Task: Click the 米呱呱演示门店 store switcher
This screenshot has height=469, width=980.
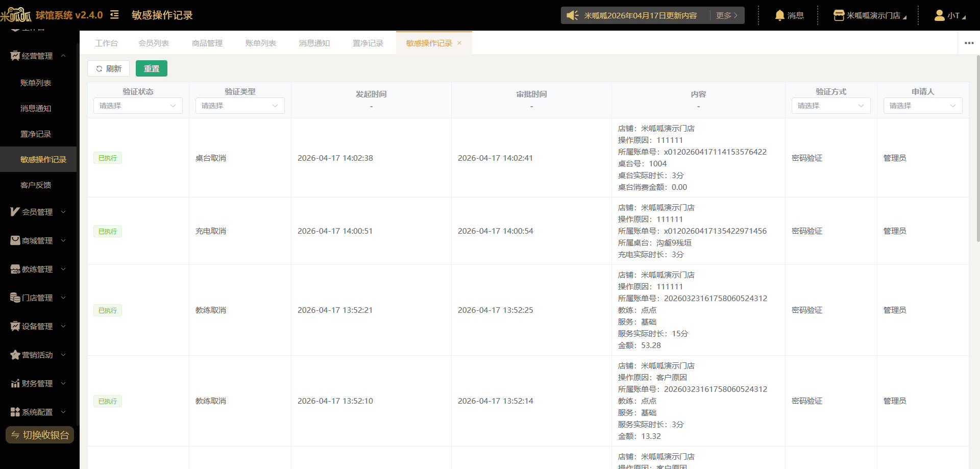Action: 870,15
